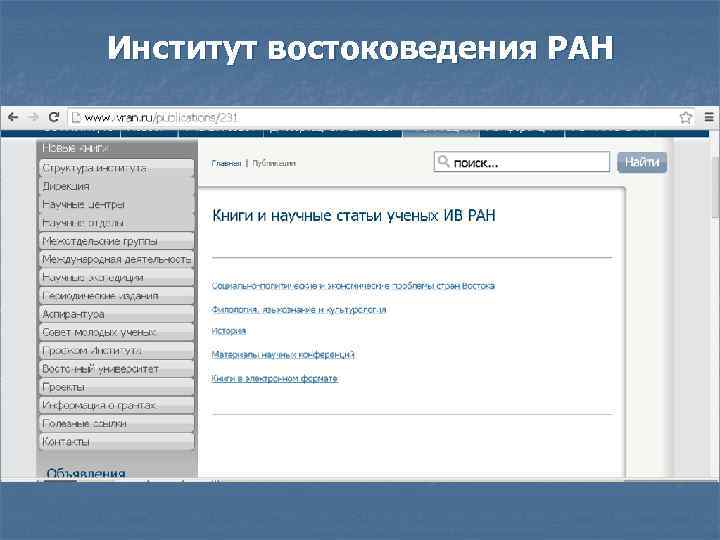The height and width of the screenshot is (540, 720).
Task: Open the Главная breadcrumb link
Action: [x=226, y=163]
